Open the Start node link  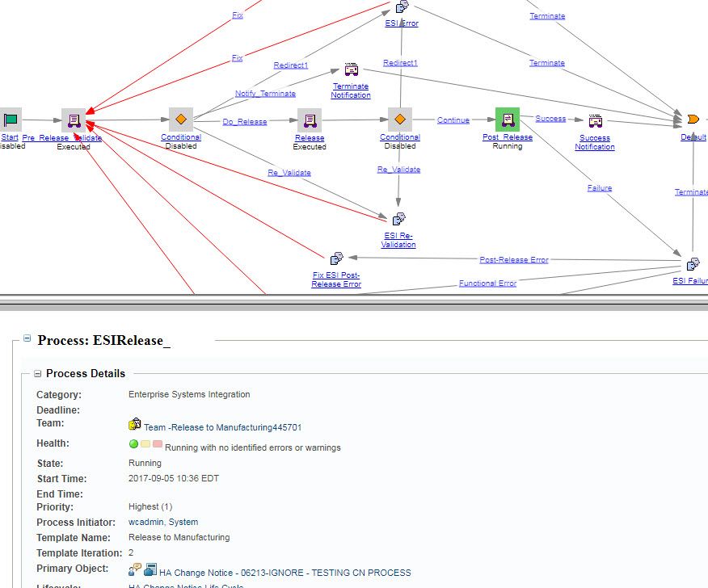click(x=10, y=137)
